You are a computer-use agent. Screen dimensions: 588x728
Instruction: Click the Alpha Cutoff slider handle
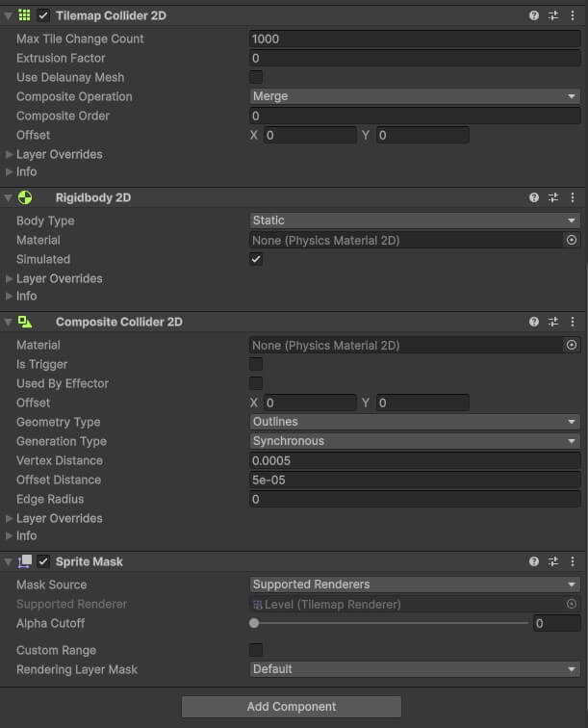pyautogui.click(x=254, y=623)
